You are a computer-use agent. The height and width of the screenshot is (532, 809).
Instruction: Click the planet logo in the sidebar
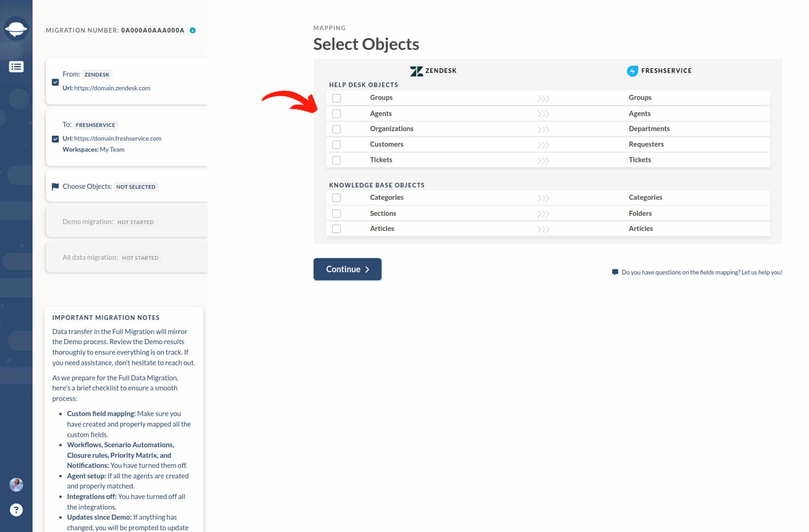[16, 29]
